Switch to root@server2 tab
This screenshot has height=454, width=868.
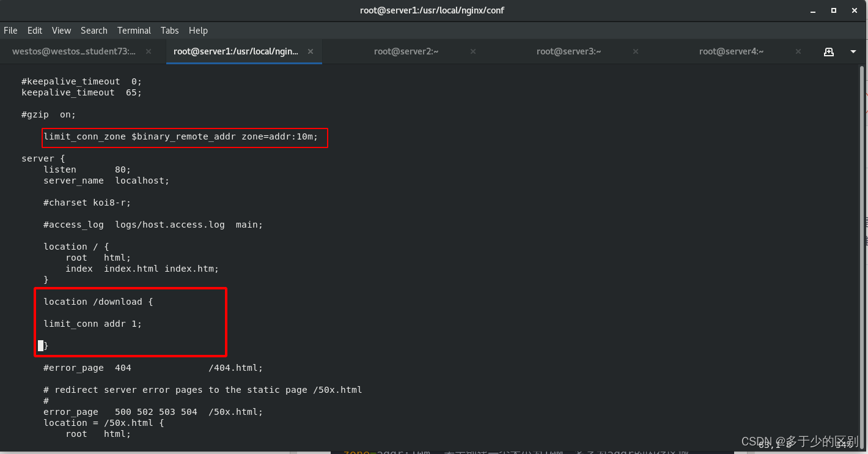point(406,51)
